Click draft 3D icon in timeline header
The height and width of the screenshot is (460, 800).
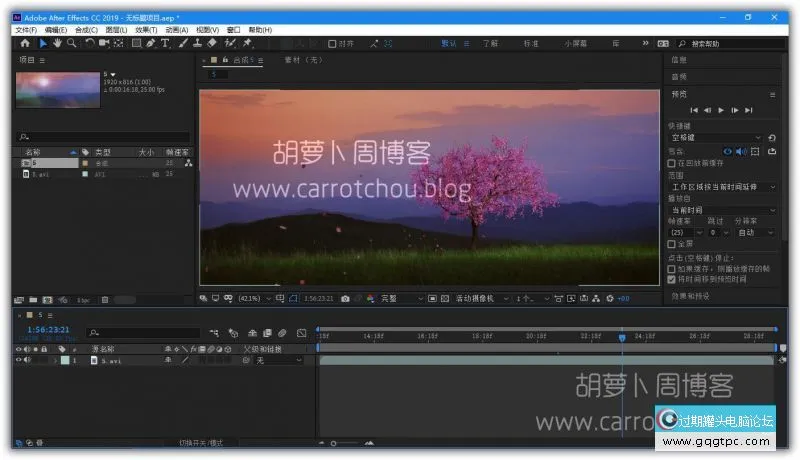pos(233,333)
